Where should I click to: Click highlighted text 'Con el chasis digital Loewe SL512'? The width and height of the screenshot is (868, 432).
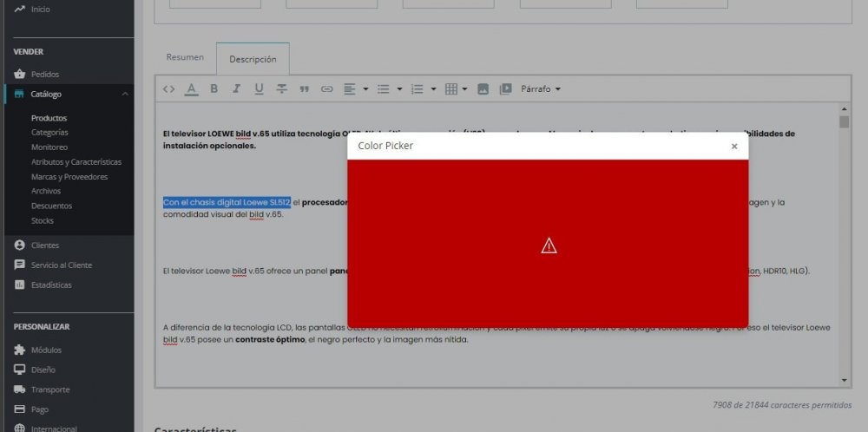pos(227,202)
